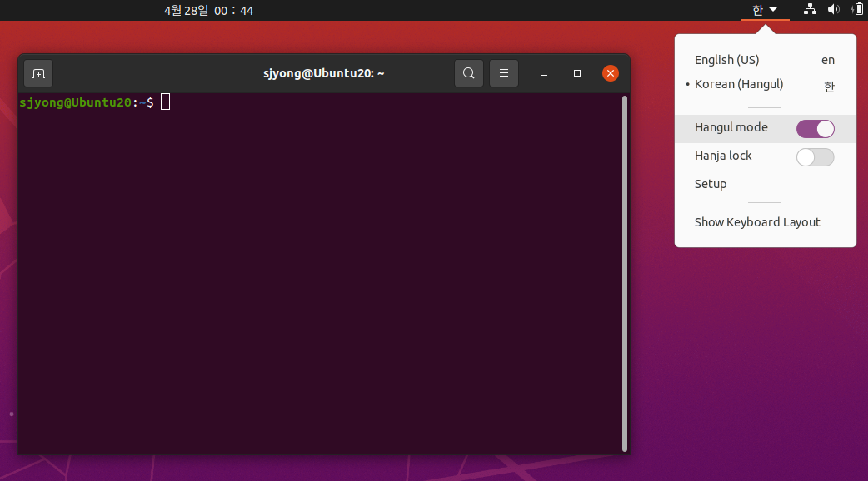Click the volume speaker icon
Viewport: 868px width, 481px height.
point(833,9)
